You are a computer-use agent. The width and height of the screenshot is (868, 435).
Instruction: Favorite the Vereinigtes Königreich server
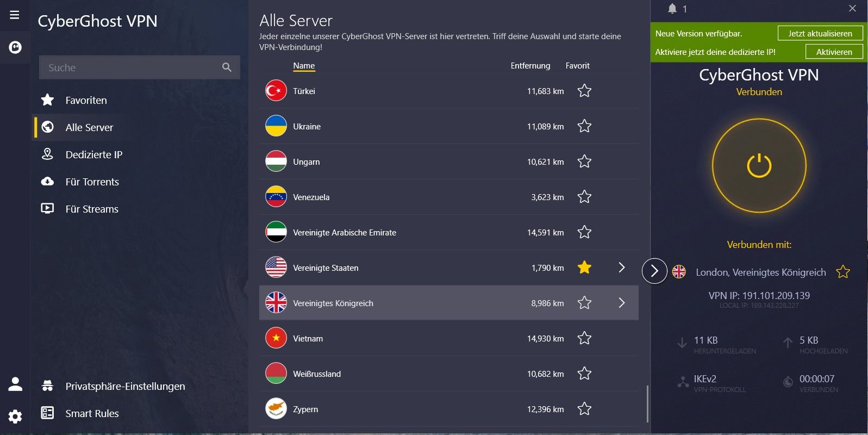tap(584, 303)
